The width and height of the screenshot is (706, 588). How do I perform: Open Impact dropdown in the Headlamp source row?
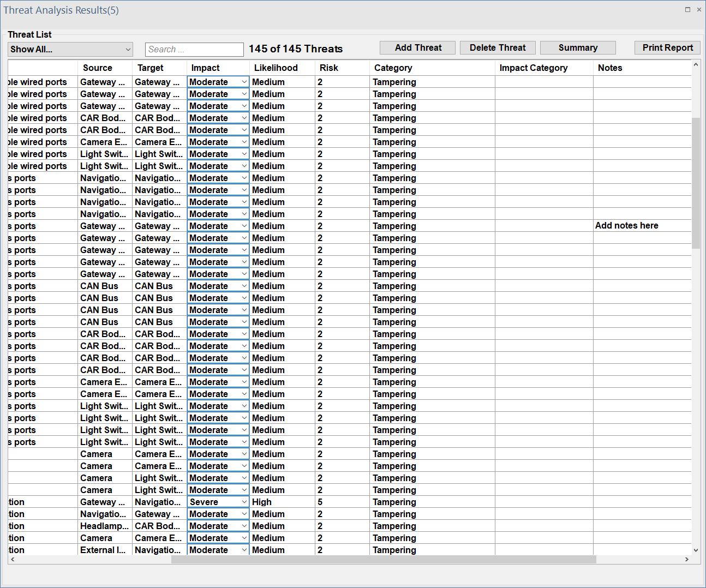(x=244, y=526)
